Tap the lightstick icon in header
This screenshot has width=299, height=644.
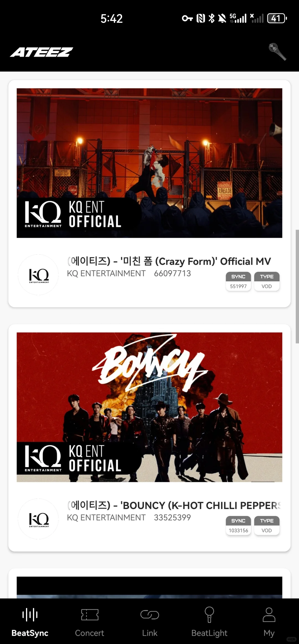(277, 52)
